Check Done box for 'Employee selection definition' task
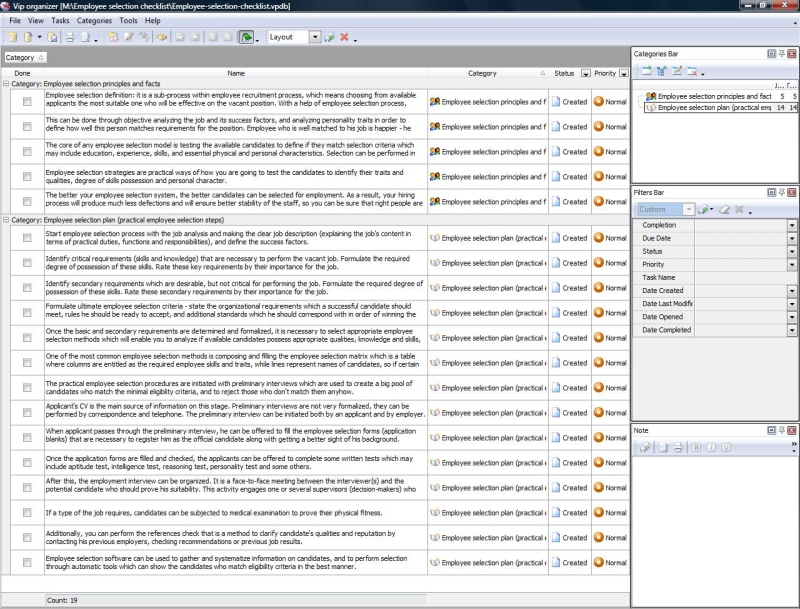 (x=27, y=100)
